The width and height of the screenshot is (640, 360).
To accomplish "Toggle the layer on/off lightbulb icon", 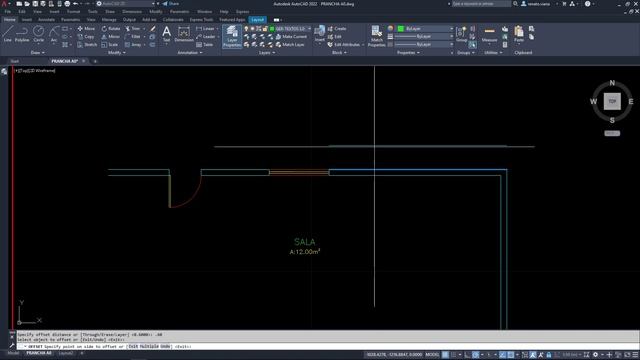I will pyautogui.click(x=246, y=29).
